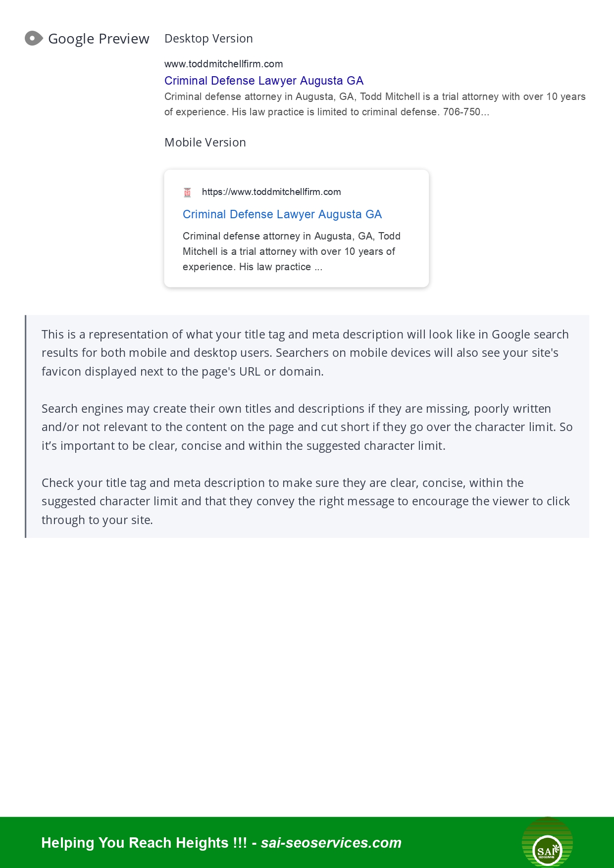Viewport: 614px width, 868px height.
Task: Click the mobile preview description text
Action: click(x=291, y=251)
